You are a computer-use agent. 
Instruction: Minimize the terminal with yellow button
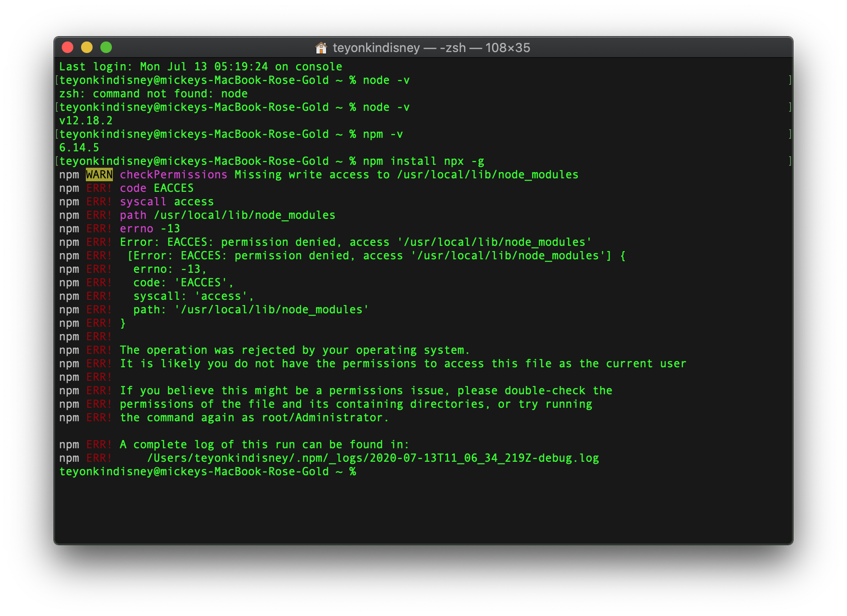pos(87,47)
